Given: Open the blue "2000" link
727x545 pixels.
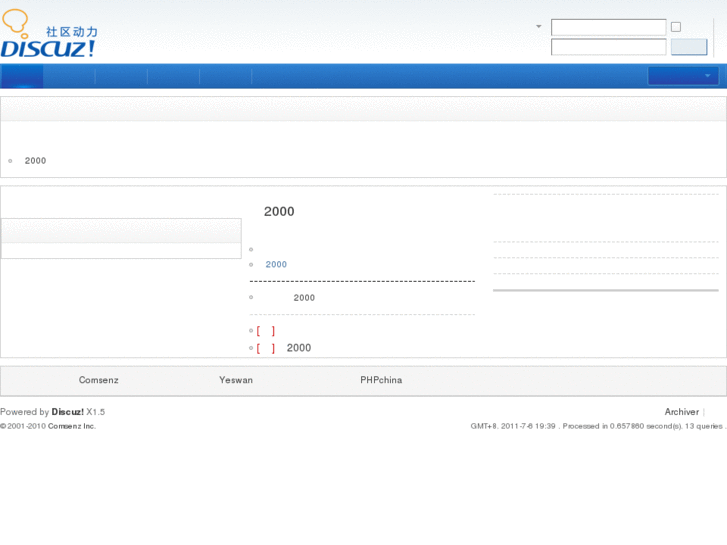Looking at the screenshot, I should (276, 264).
